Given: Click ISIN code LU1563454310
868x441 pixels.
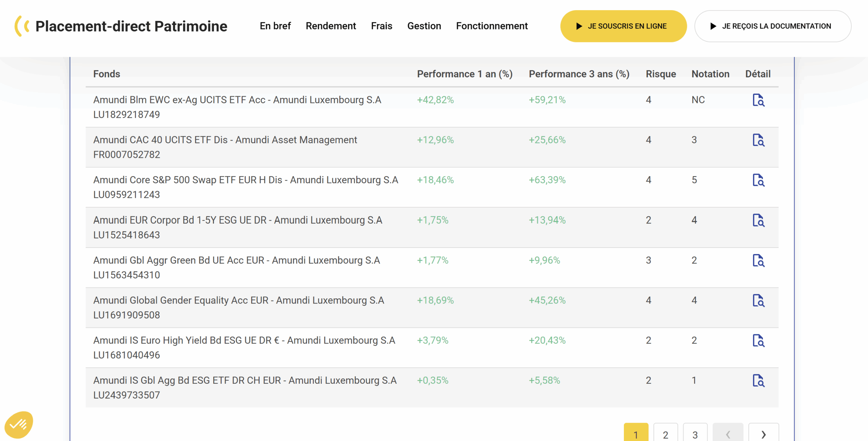Looking at the screenshot, I should (126, 275).
